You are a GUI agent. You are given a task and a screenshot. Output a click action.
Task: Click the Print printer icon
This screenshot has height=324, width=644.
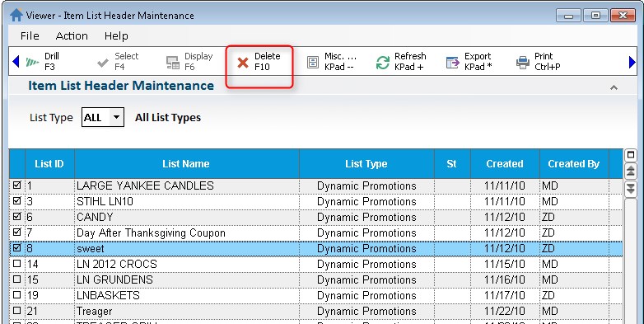click(523, 63)
